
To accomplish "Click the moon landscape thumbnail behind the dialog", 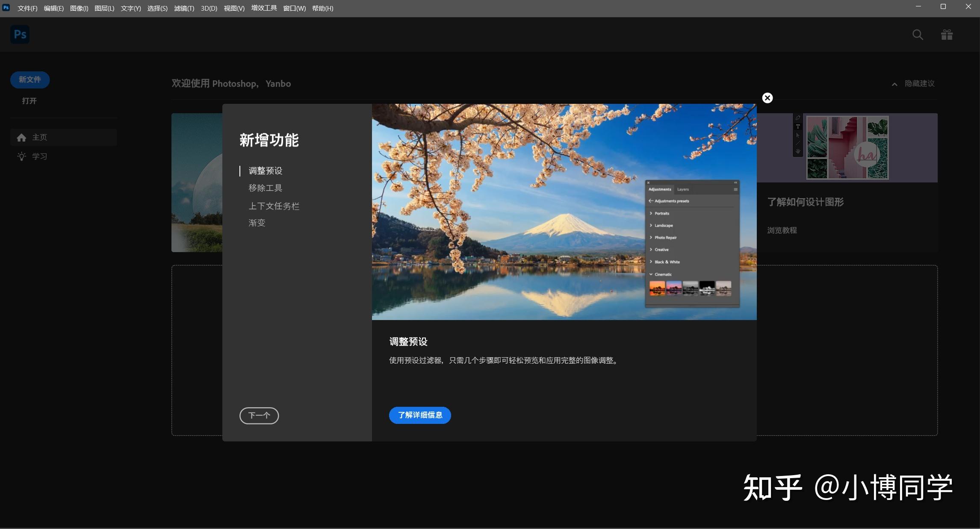I will tap(197, 182).
